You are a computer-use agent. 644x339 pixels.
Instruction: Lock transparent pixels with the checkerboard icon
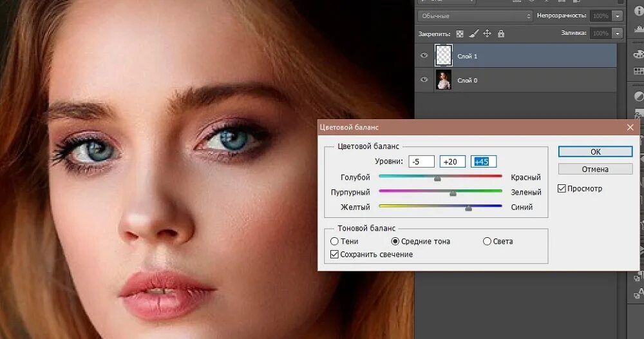(460, 34)
